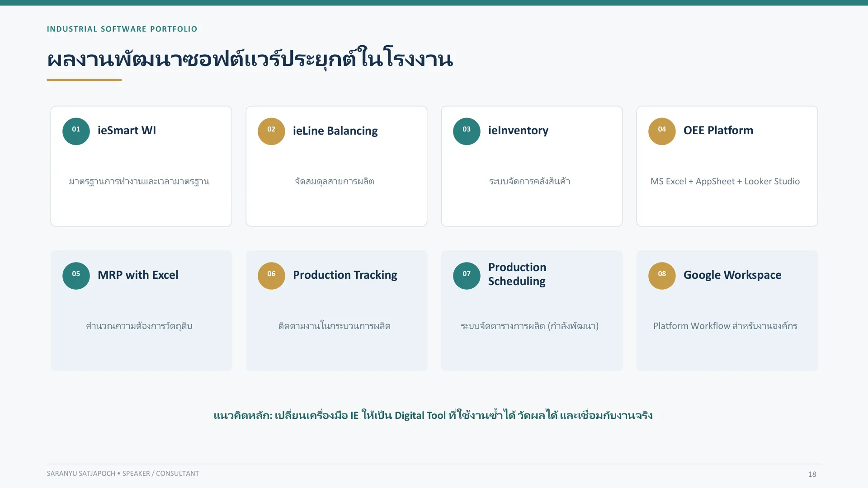Image resolution: width=868 pixels, height=488 pixels.
Task: Click the description ติดตามงานในกระบวนการผลิต
Action: 335,326
